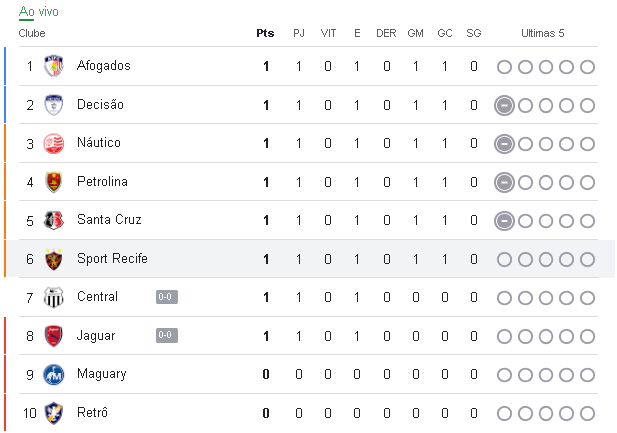
Task: Click the Ultimas 5 column header
Action: [x=543, y=33]
